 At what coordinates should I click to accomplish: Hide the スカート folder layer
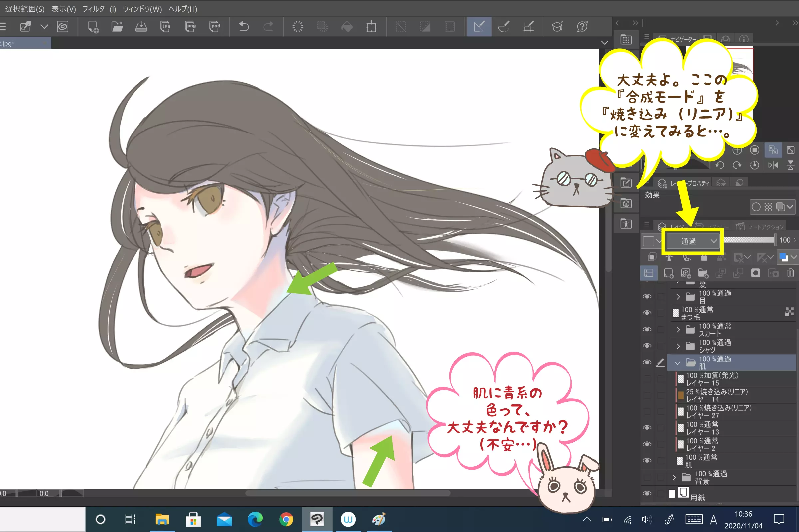tap(647, 330)
